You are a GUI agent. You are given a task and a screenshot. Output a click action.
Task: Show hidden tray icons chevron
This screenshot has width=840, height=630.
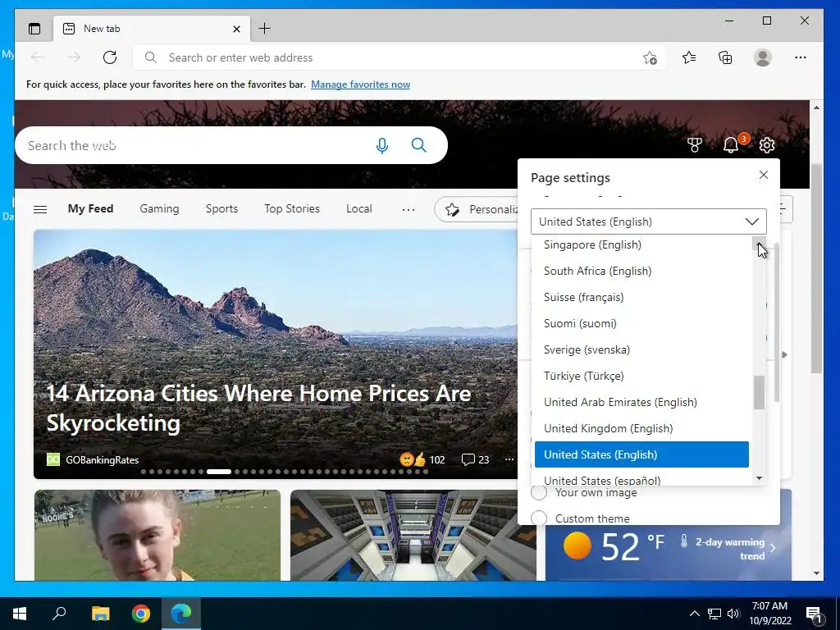694,614
